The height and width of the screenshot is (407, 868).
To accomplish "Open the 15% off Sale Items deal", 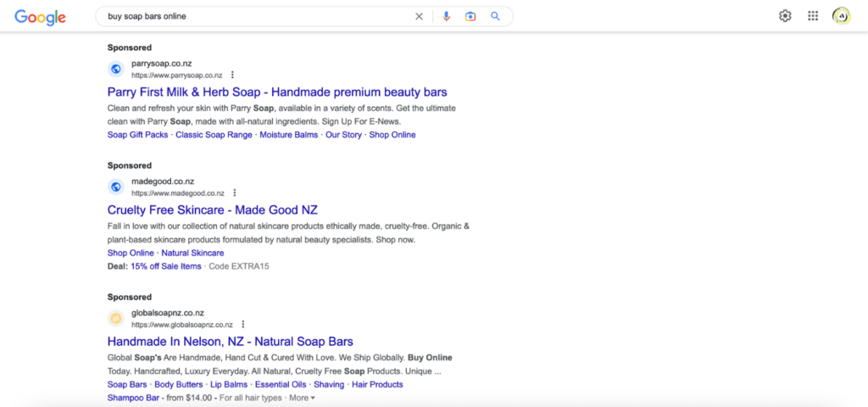I will [166, 266].
